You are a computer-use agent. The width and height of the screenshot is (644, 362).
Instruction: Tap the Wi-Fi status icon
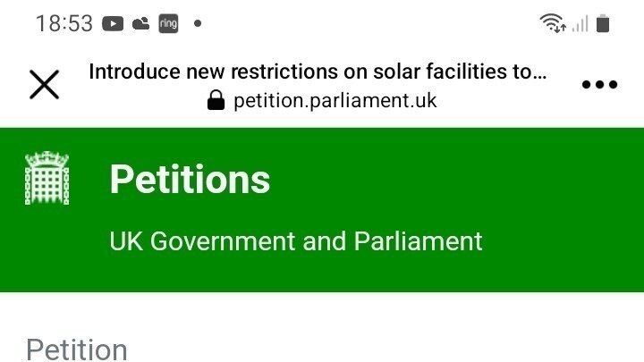[553, 24]
